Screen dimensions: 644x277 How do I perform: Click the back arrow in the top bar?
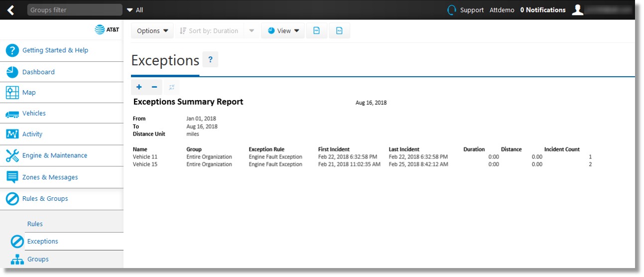[10, 10]
